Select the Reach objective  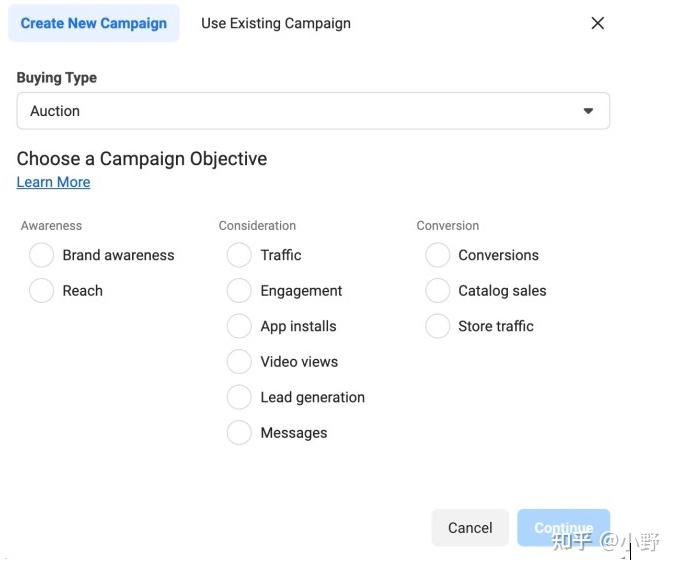click(42, 291)
